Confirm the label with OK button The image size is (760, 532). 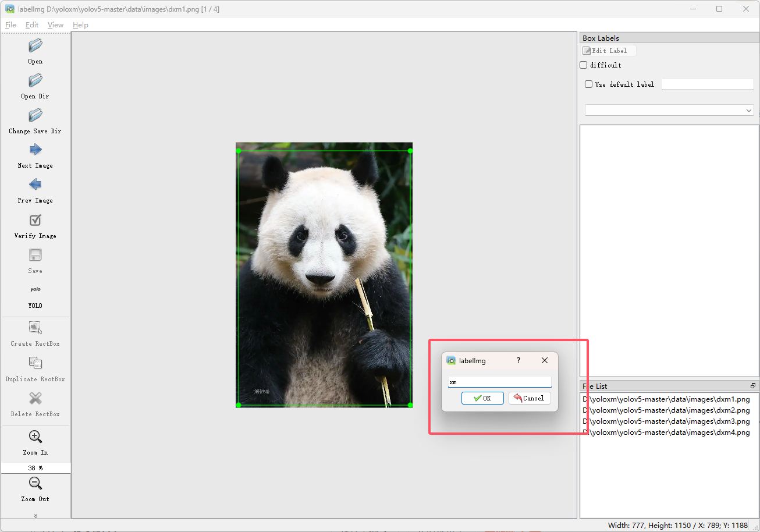[482, 398]
